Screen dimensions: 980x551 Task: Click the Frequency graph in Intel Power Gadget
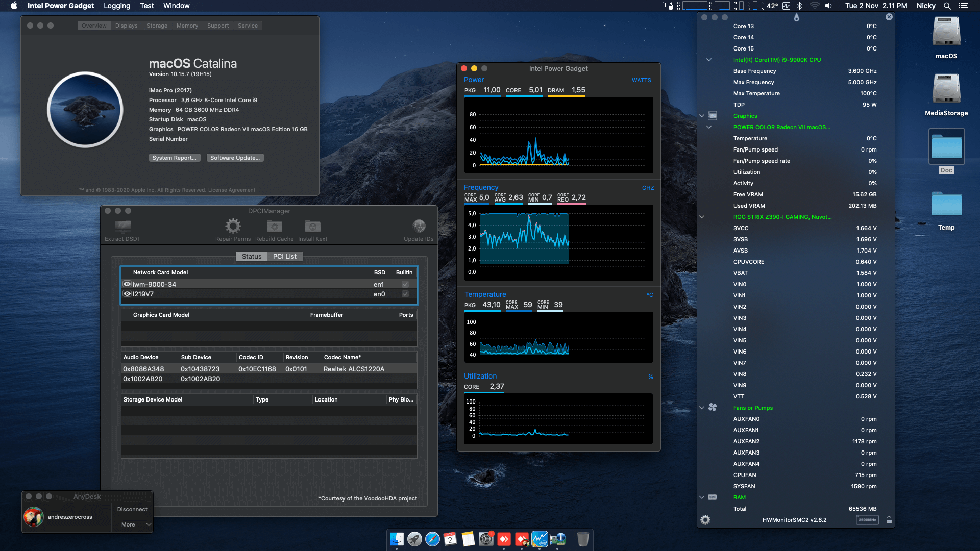[558, 243]
